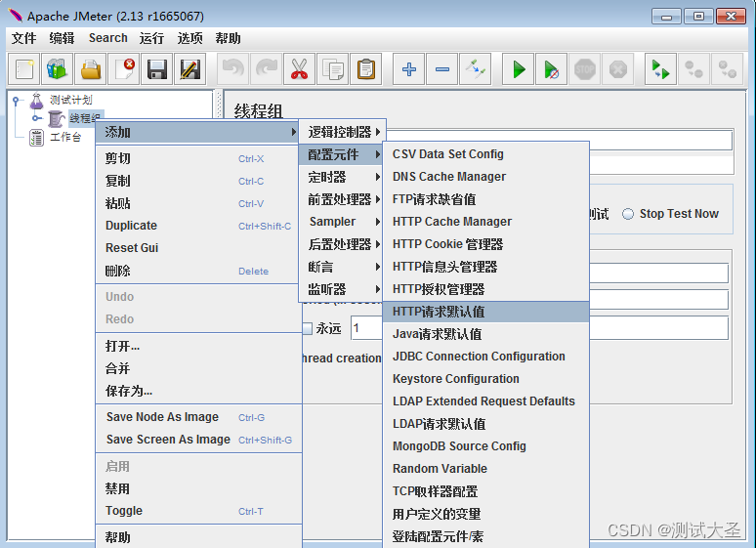Screen dimensions: 756x548
Task: Click the New test plan toolbar icon
Action: point(24,69)
